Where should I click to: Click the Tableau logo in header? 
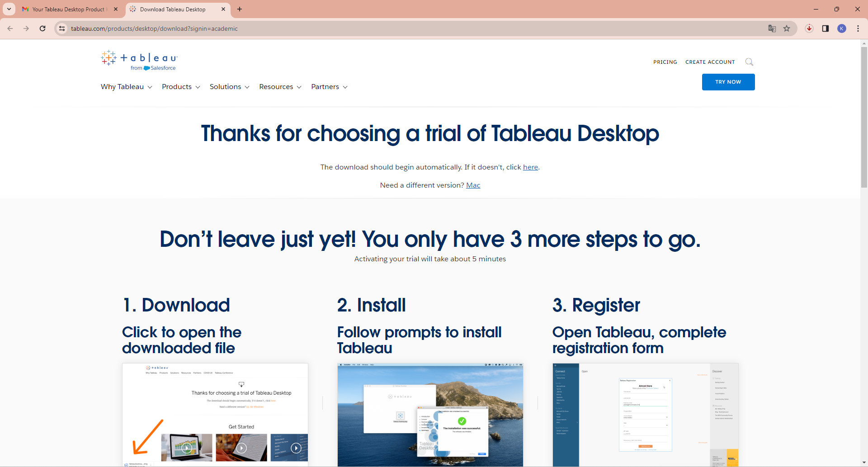pyautogui.click(x=139, y=61)
